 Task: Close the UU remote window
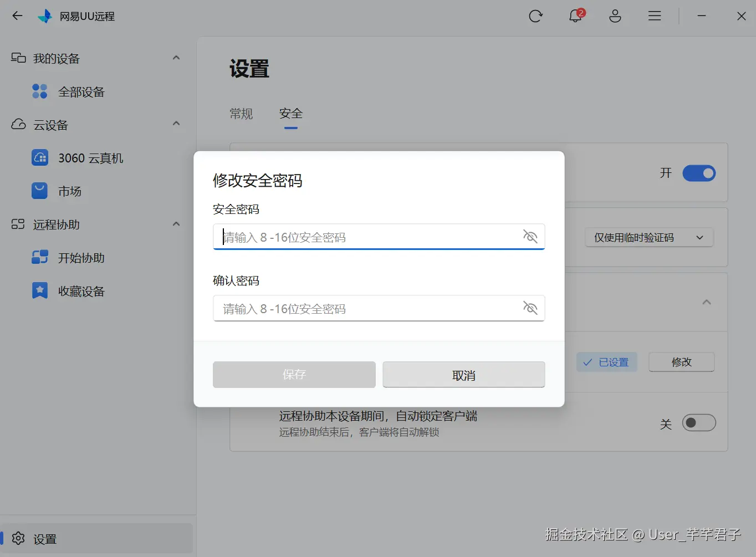click(x=742, y=16)
